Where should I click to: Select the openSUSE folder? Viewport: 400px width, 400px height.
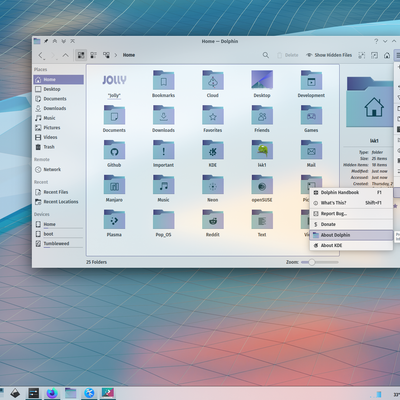click(262, 189)
